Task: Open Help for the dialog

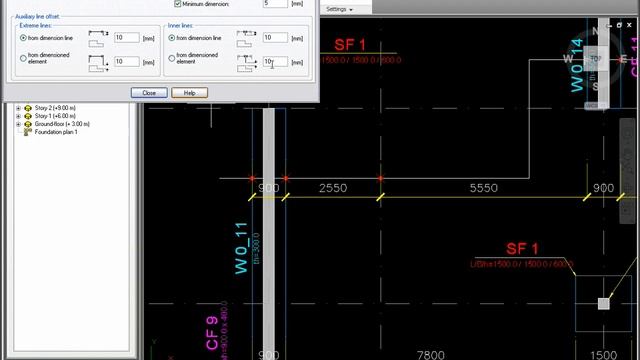Action: (189, 93)
